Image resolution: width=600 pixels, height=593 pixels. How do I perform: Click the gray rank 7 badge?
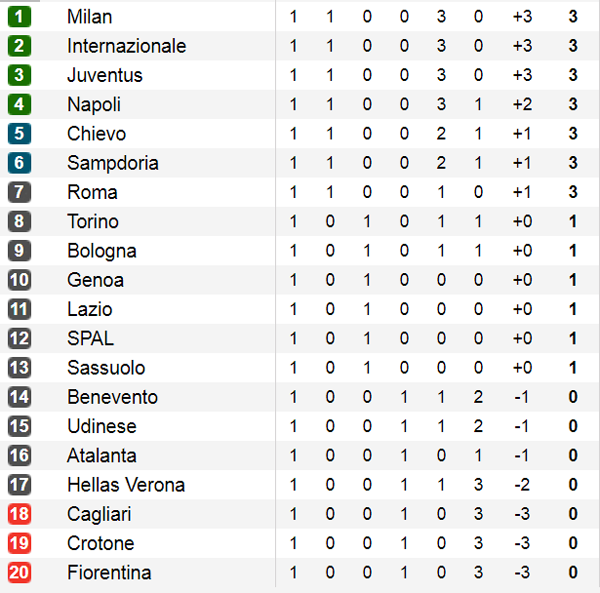tap(19, 192)
